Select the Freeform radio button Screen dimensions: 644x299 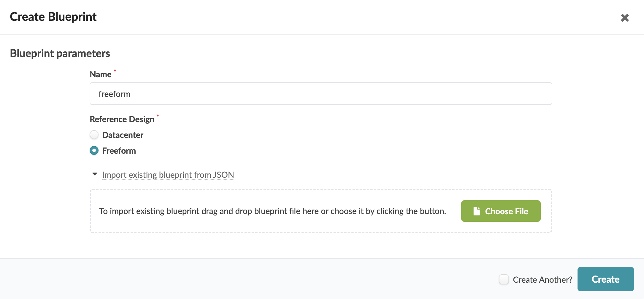coord(94,151)
